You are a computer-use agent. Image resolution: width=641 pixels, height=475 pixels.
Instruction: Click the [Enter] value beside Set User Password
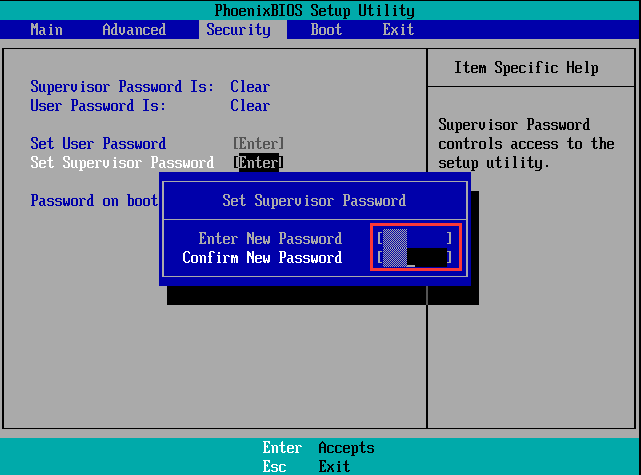pos(258,143)
